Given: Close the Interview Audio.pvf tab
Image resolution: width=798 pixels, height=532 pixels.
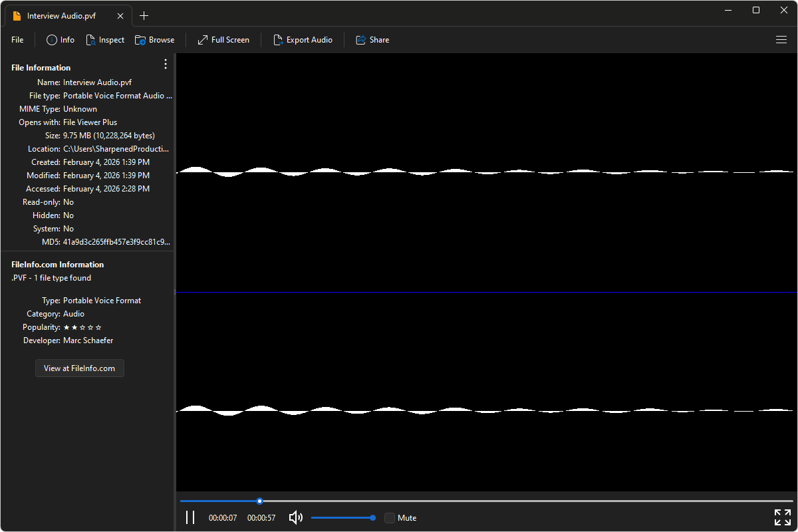Looking at the screenshot, I should point(120,15).
